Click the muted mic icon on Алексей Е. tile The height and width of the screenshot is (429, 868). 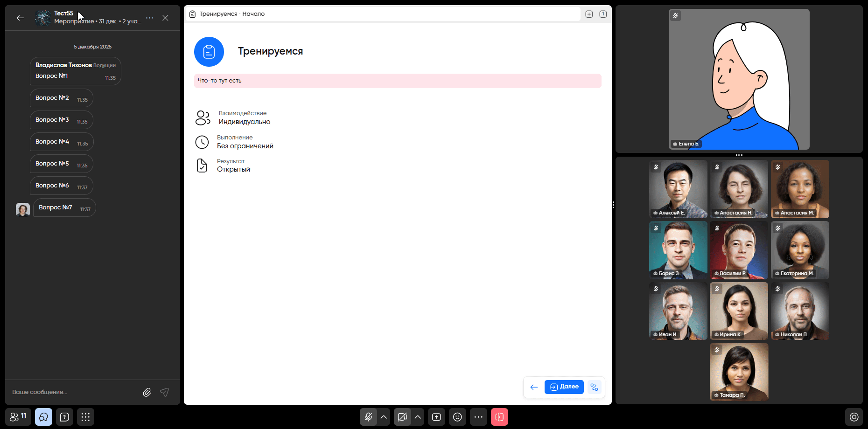tap(656, 167)
